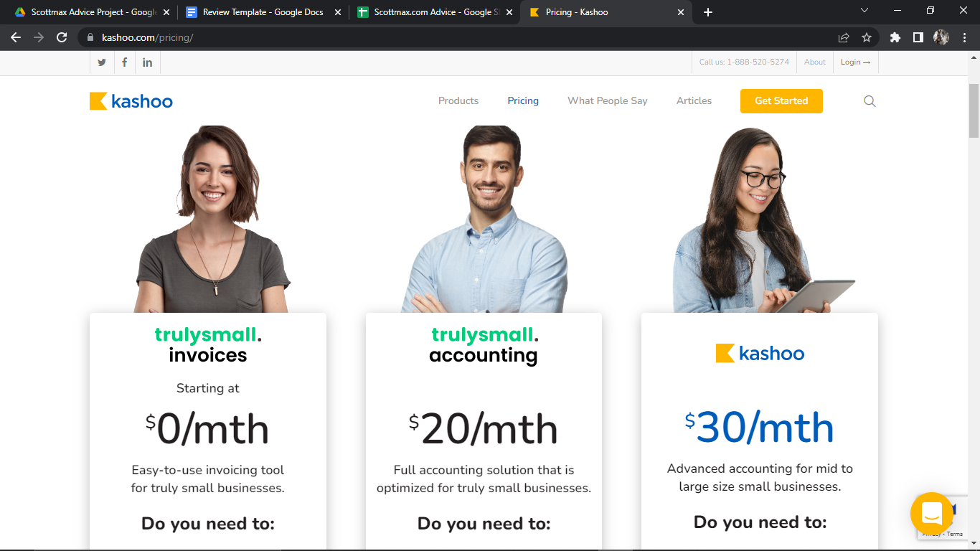Close the Scottmax.com Advice Sheets tab
980x551 pixels.
click(x=509, y=12)
